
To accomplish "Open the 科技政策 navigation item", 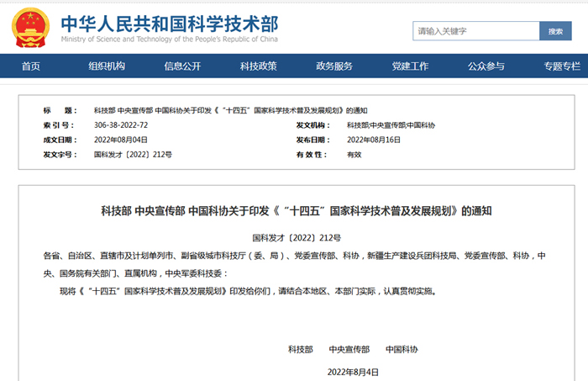I will (259, 66).
